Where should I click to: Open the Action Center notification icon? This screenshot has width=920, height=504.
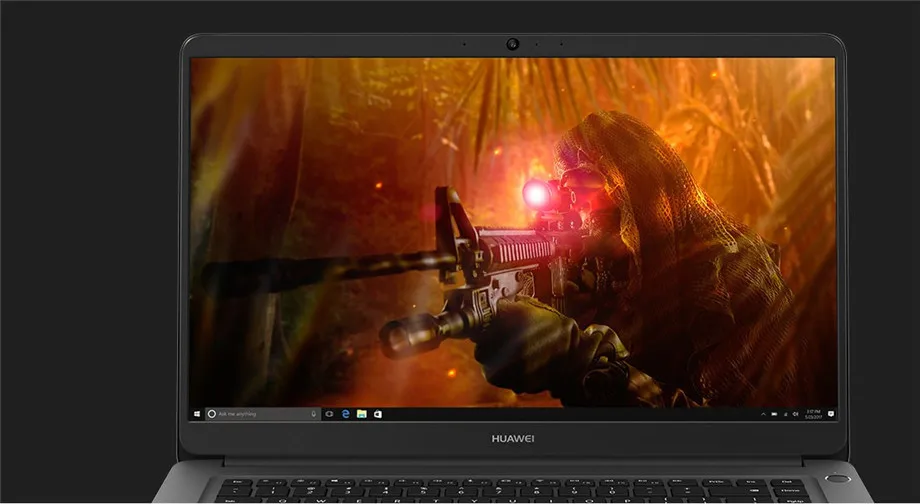[831, 414]
